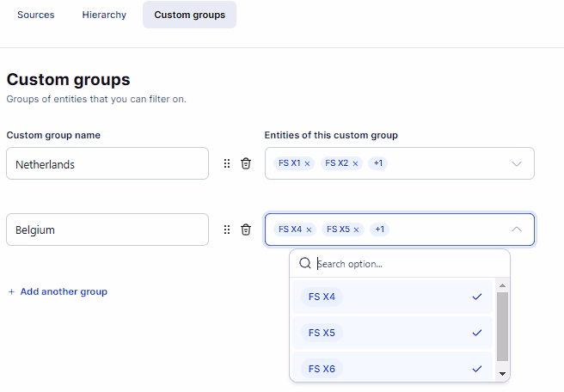Click drag handle for Belgium group
The image size is (564, 392).
point(227,230)
